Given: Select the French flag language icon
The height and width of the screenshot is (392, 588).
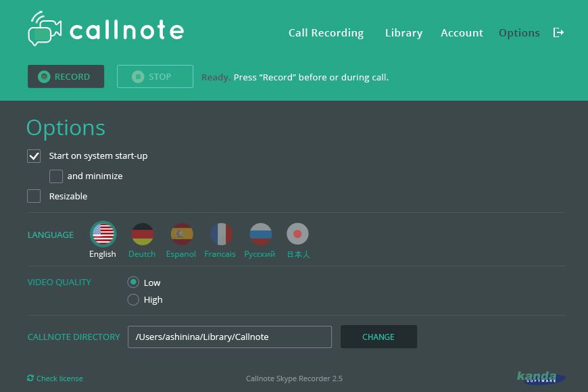Looking at the screenshot, I should [221, 234].
